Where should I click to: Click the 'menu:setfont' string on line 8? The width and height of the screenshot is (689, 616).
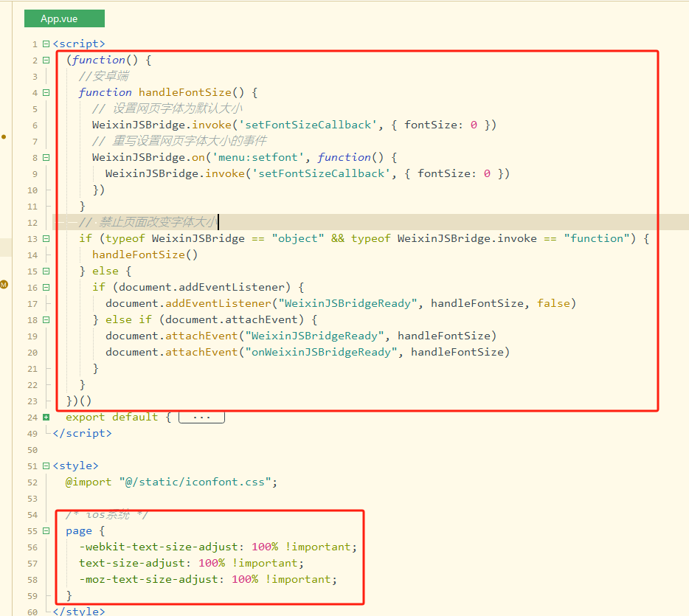pyautogui.click(x=258, y=157)
